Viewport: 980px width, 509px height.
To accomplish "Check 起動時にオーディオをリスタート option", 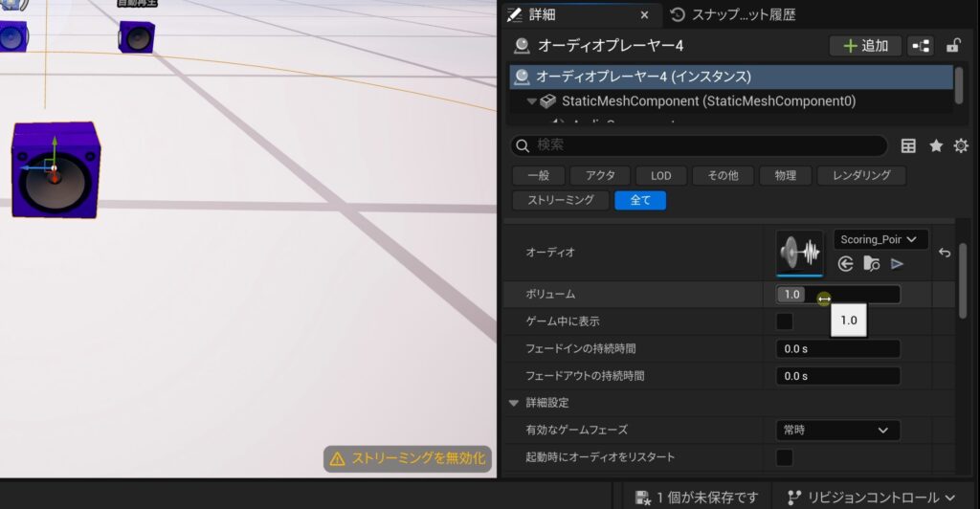I will coord(784,457).
